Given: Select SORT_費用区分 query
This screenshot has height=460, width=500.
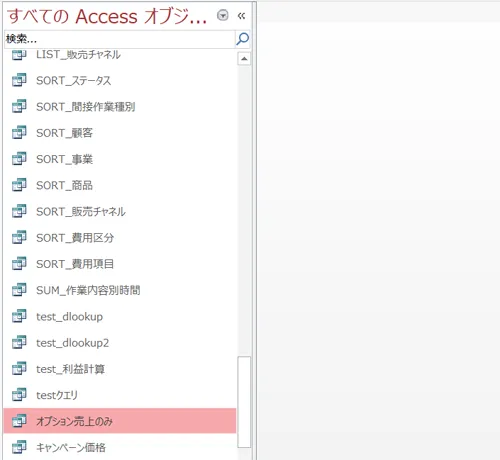Looking at the screenshot, I should [120, 238].
